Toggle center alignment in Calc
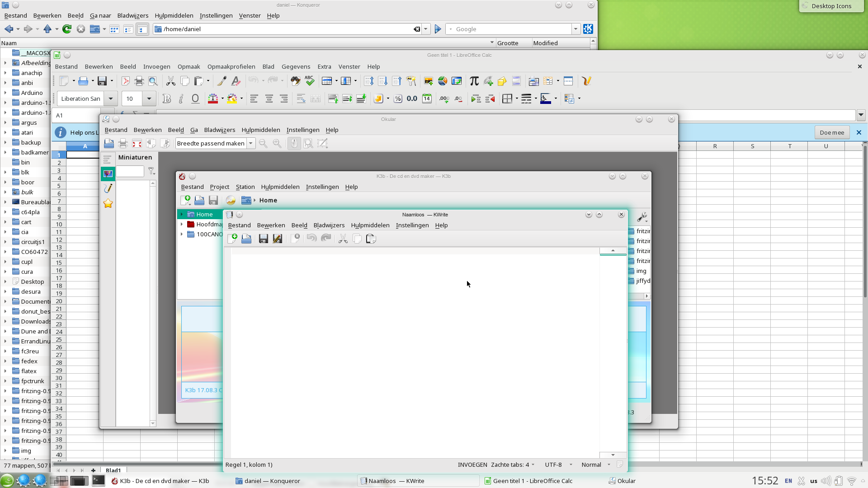868x488 pixels. pos(269,99)
